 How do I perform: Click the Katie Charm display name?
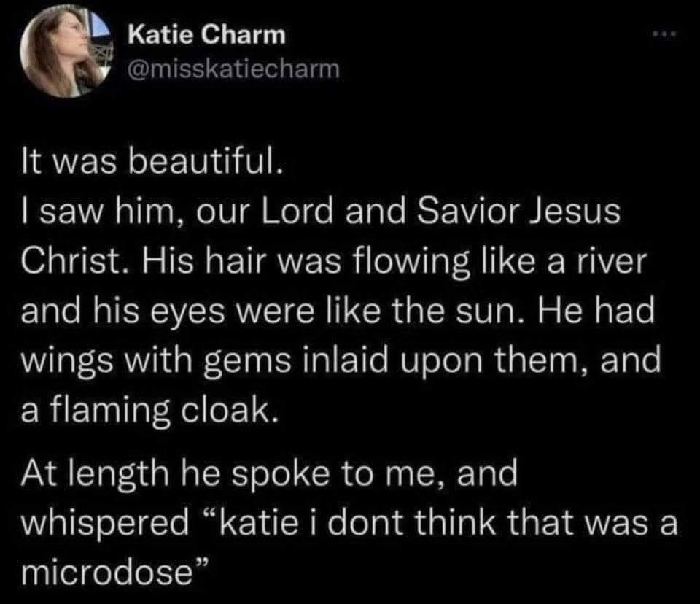206,34
